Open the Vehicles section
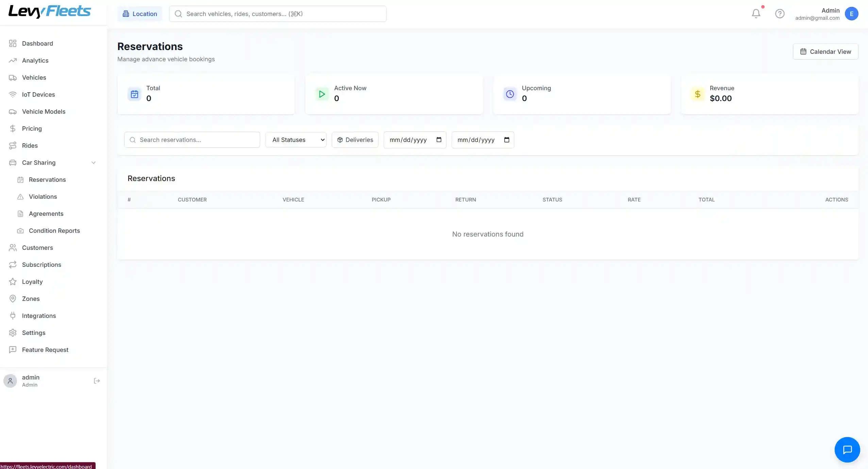 (34, 77)
